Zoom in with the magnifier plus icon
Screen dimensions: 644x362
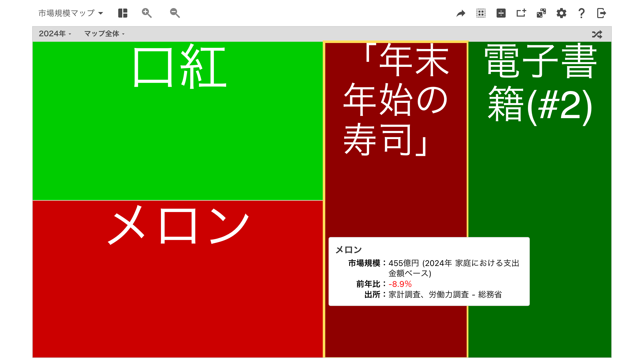coord(147,13)
